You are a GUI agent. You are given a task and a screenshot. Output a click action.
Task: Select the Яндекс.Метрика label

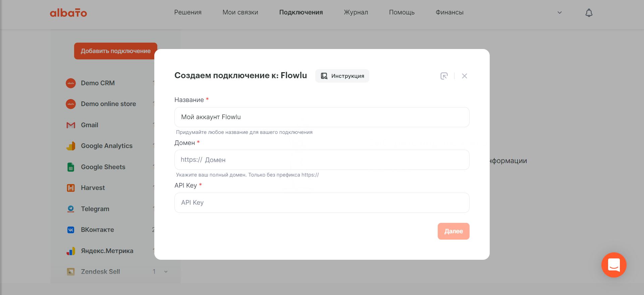(107, 251)
